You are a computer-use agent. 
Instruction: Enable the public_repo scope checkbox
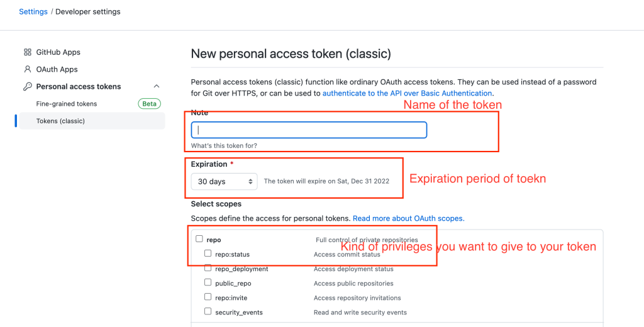coord(208,283)
